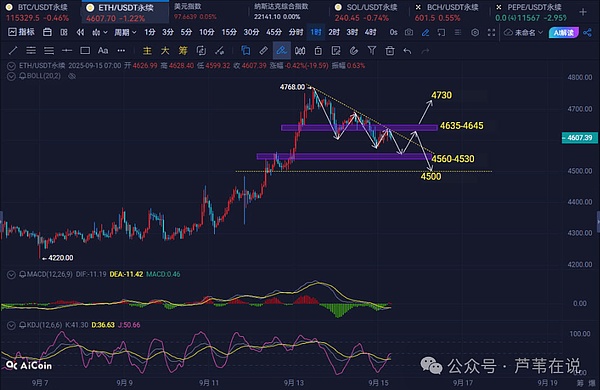Click the signal line tool icon
This screenshot has width=600, height=390.
click(219, 51)
